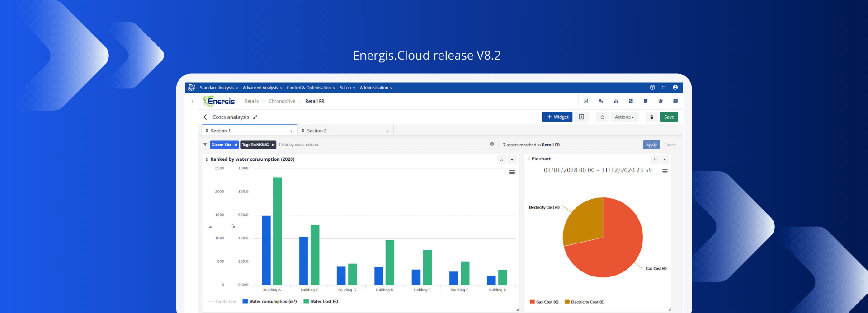Focus the Filter by asset criteria field
Viewport: 868px width, 313px height.
coord(382,145)
